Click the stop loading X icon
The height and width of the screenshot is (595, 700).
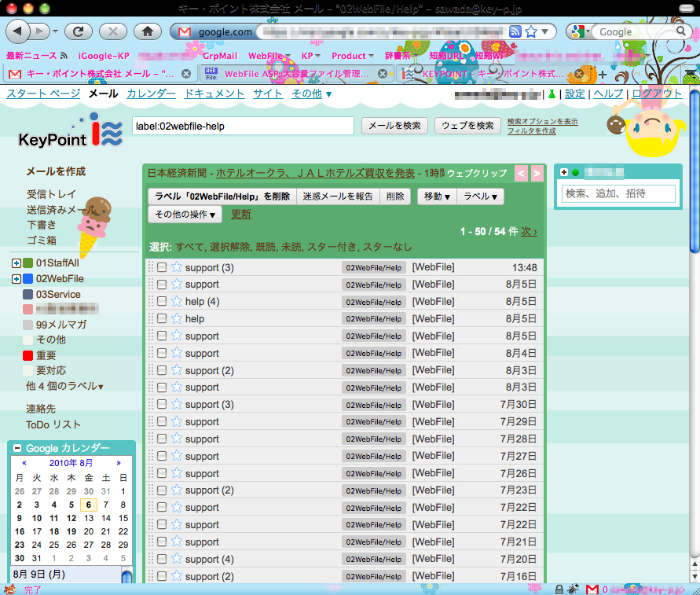pos(113,31)
